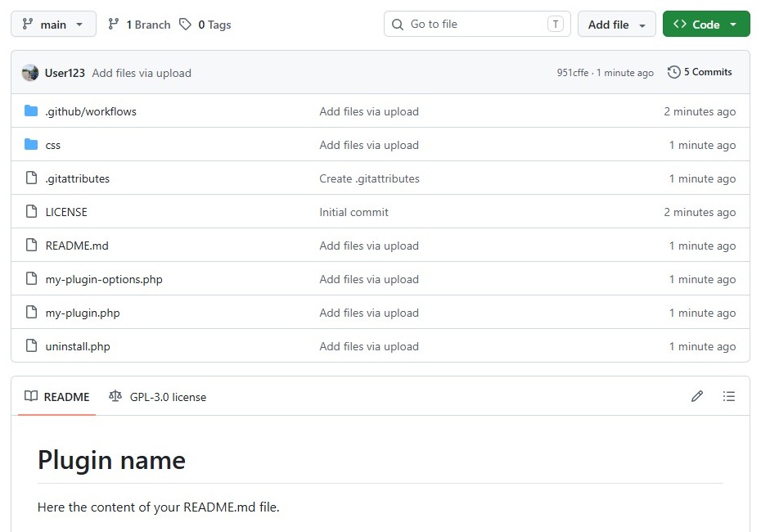Click the file icon next to my-plugin-options.php
Viewport: 761px width, 532px height.
click(32, 278)
